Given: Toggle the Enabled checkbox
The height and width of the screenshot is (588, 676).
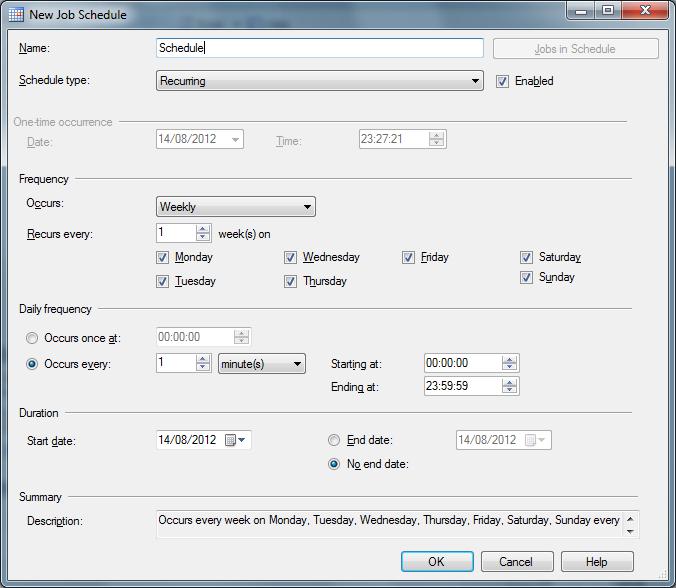Looking at the screenshot, I should (x=502, y=81).
